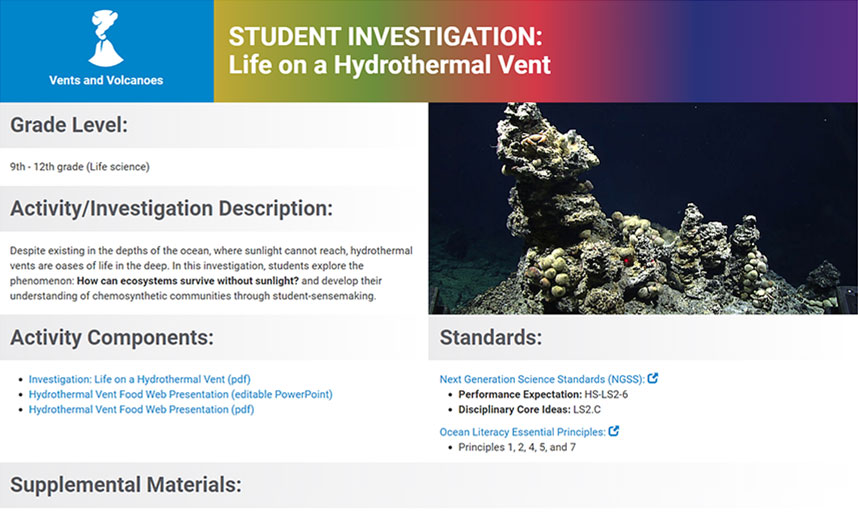Click the bold question about ecosystems without sunlight
Viewport: 858px width, 519px height.
(x=188, y=281)
